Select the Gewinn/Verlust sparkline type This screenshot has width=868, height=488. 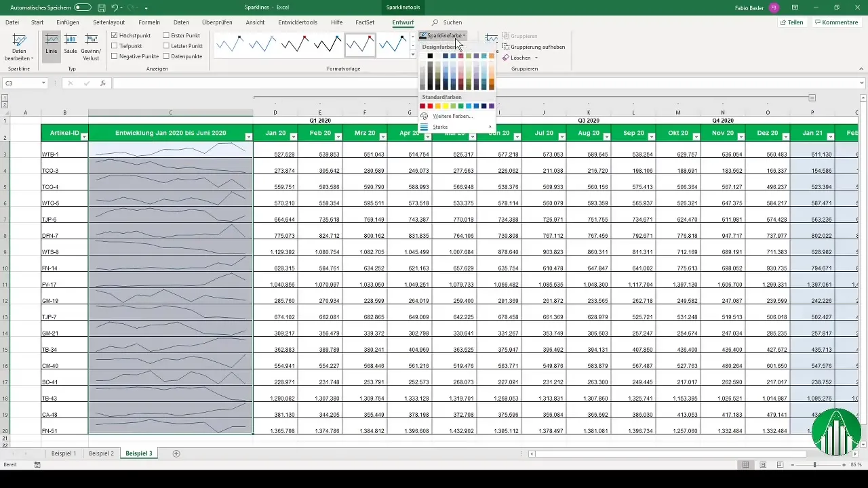pos(91,46)
